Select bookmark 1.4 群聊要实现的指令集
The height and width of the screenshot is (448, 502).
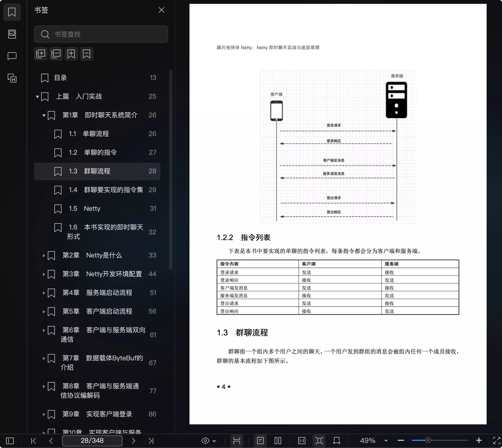coord(113,190)
